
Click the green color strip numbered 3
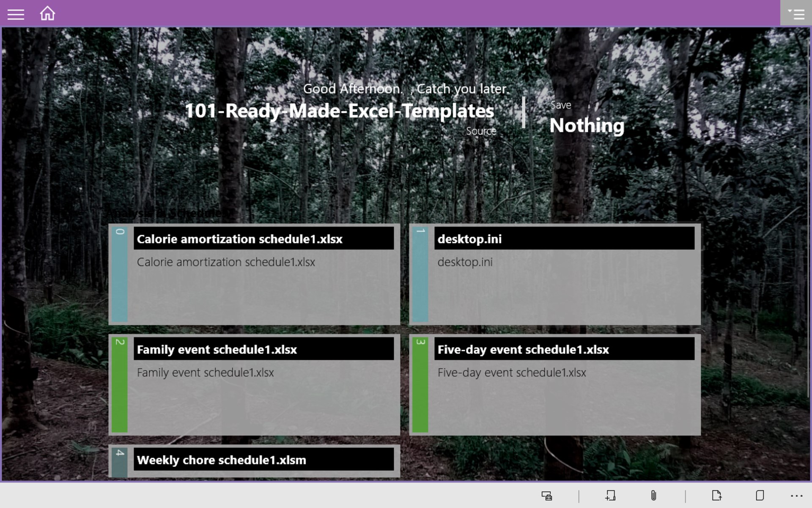click(420, 385)
